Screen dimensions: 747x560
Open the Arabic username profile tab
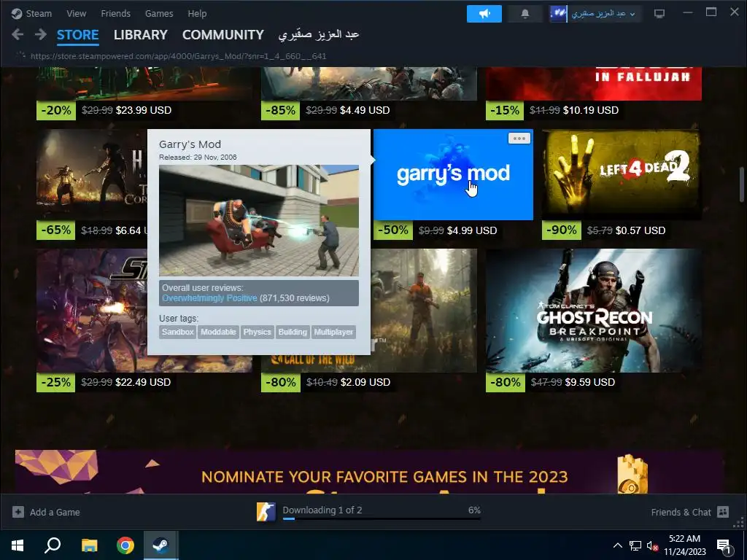[318, 35]
